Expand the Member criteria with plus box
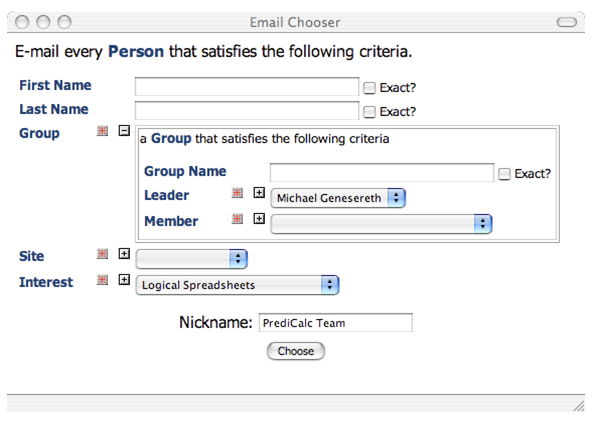 (x=259, y=219)
